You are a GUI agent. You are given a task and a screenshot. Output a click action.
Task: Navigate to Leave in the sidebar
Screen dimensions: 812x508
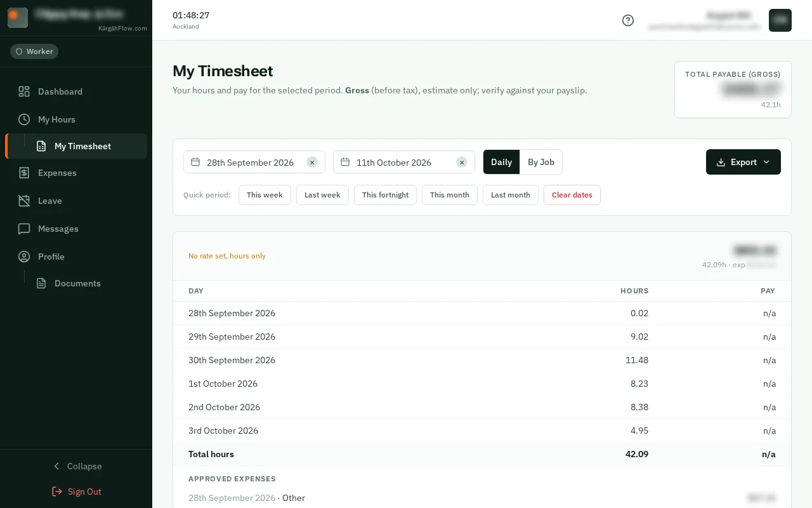point(76,201)
